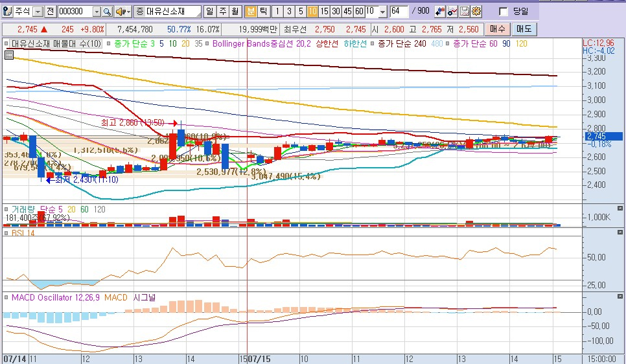Click the red-blue arrows compare icon

441,12
